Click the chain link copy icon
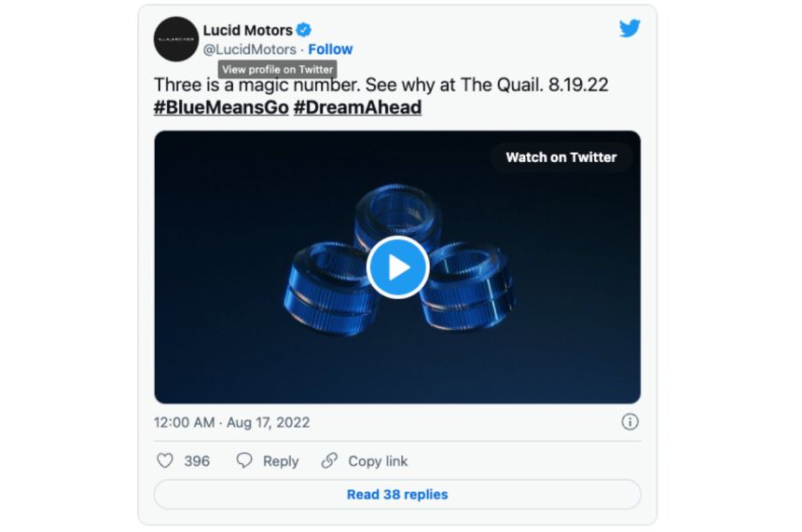The height and width of the screenshot is (532, 802). click(x=329, y=461)
